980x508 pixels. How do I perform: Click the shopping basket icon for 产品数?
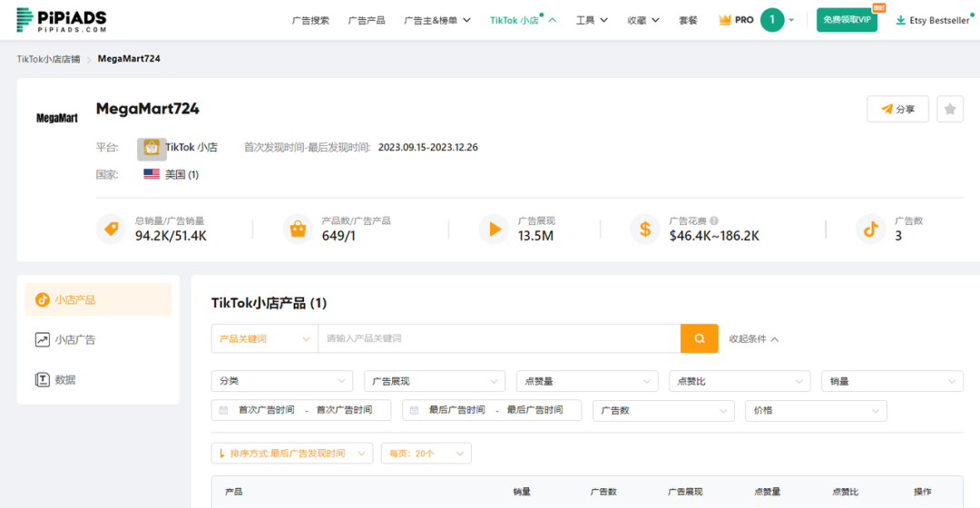tap(299, 230)
